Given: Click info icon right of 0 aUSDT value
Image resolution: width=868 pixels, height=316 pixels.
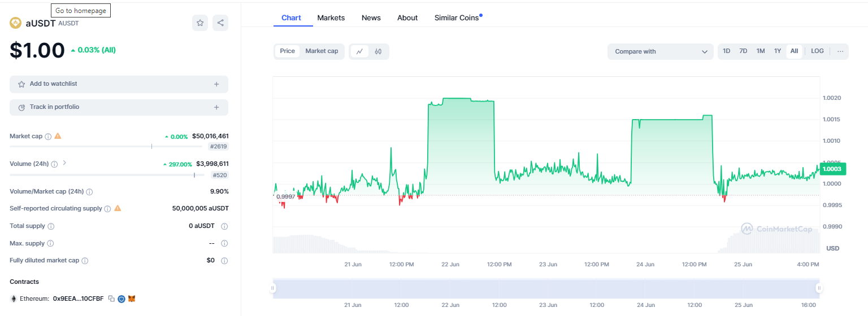Looking at the screenshot, I should point(224,226).
